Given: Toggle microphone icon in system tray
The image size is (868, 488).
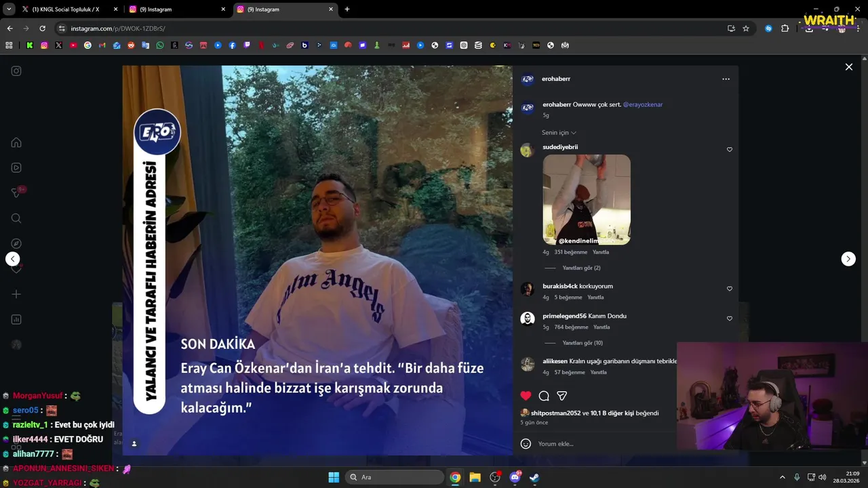Looking at the screenshot, I should click(x=797, y=477).
